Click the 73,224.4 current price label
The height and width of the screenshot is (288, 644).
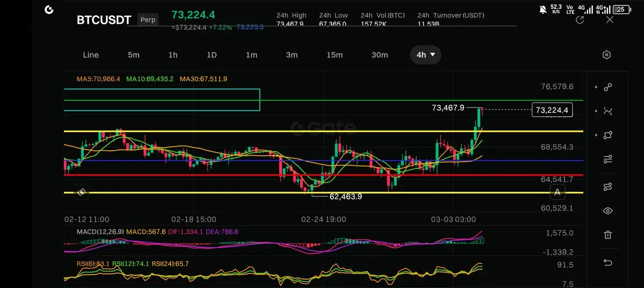point(194,15)
